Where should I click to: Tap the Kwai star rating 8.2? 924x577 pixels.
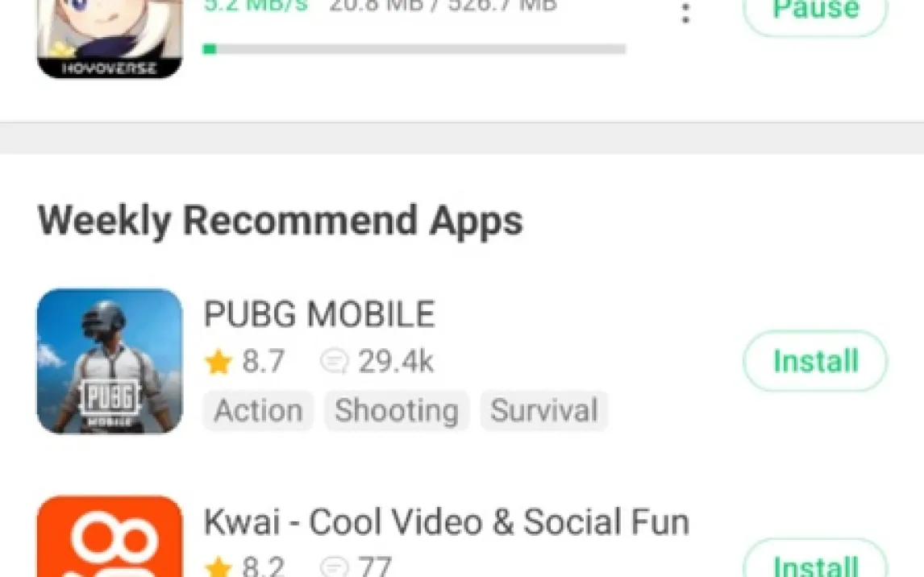pyautogui.click(x=245, y=566)
